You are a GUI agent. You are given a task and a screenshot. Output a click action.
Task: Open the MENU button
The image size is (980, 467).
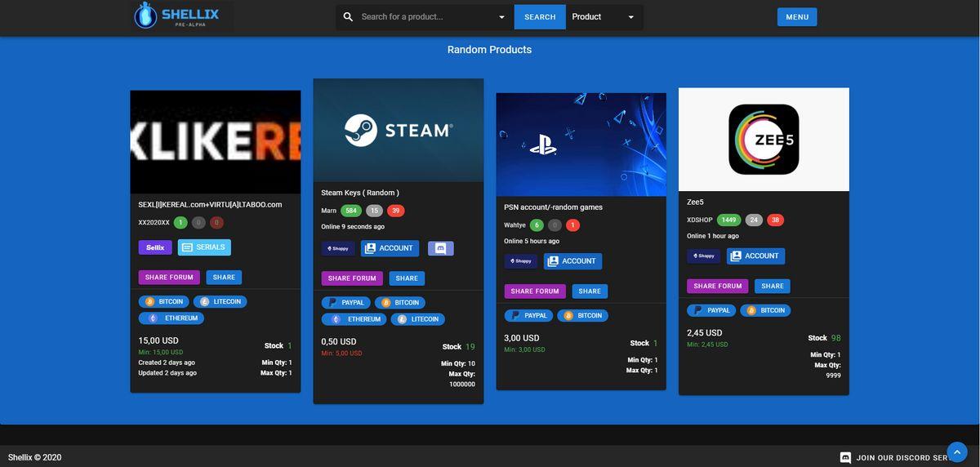pos(797,17)
